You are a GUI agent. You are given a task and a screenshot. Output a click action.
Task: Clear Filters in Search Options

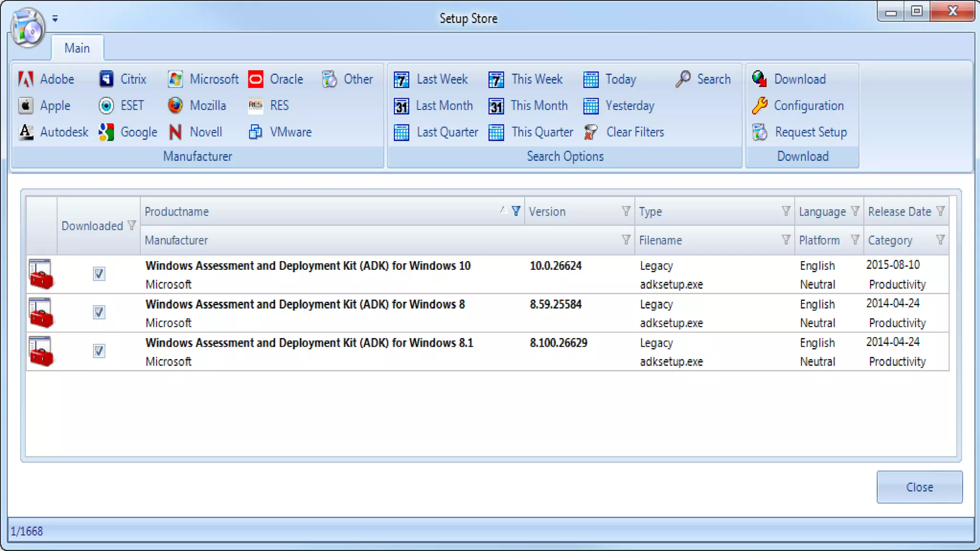624,132
